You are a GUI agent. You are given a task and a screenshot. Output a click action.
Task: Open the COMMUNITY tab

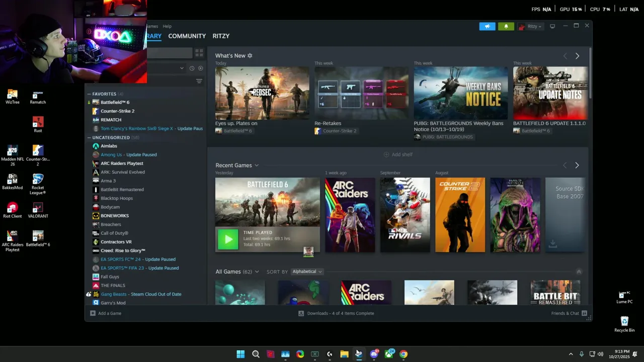coord(187,36)
